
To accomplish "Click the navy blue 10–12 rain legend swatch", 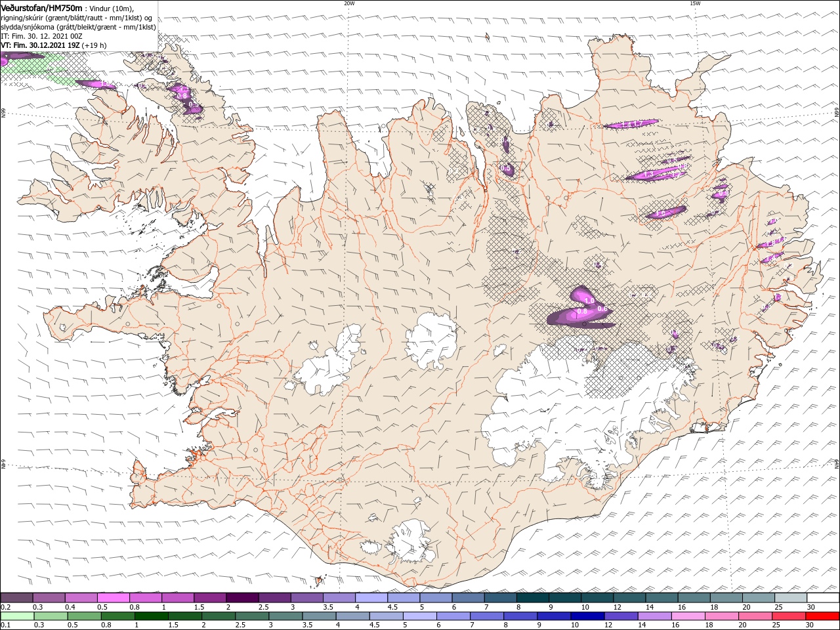I will [587, 616].
